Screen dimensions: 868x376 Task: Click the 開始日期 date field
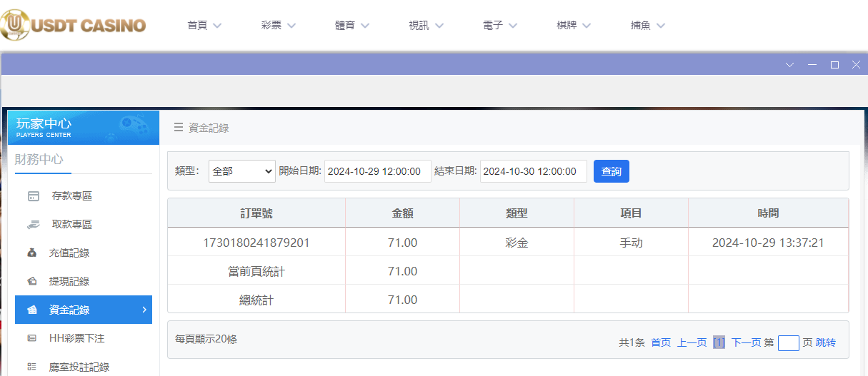pos(377,171)
